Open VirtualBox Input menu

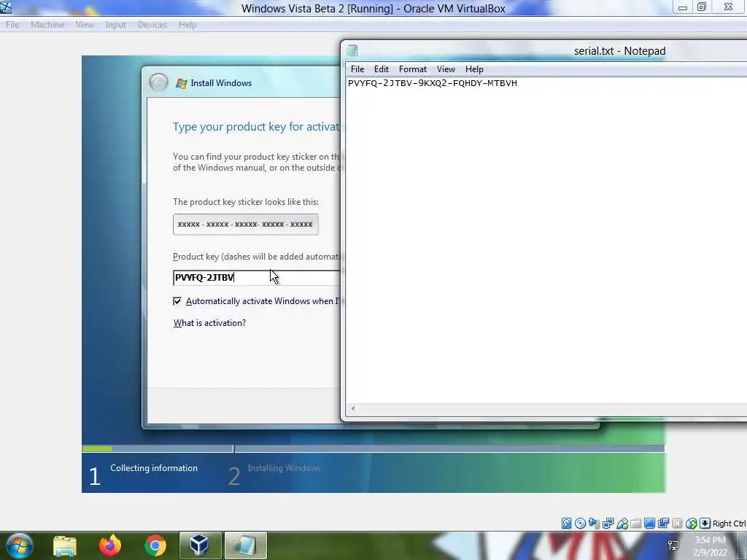click(x=116, y=25)
